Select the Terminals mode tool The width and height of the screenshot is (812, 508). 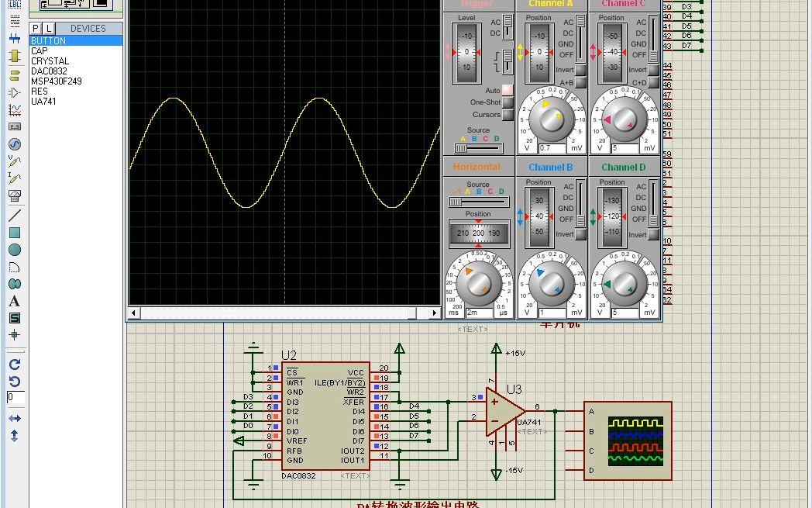point(15,74)
